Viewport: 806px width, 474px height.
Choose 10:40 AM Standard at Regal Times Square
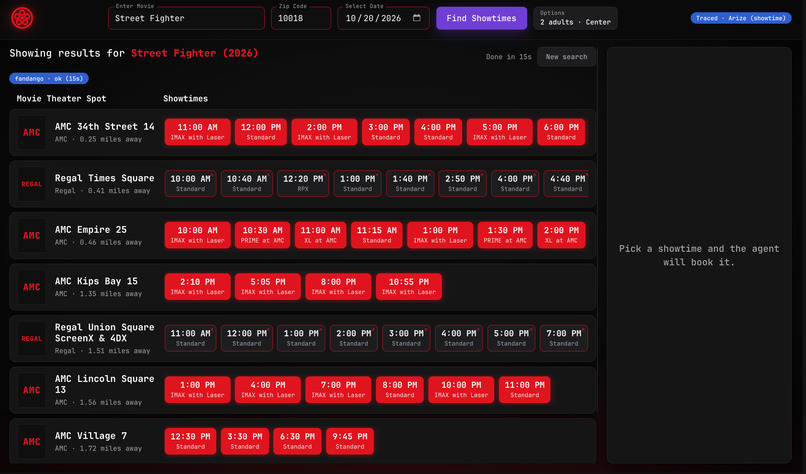pos(247,184)
